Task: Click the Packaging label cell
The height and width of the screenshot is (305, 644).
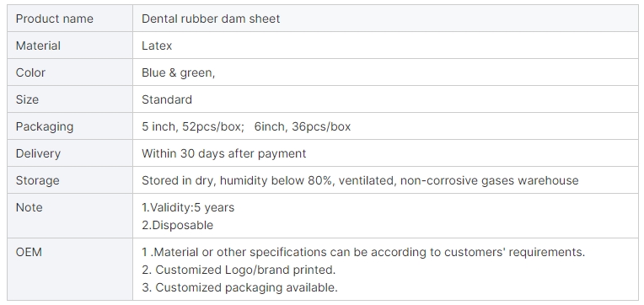Action: [x=70, y=126]
